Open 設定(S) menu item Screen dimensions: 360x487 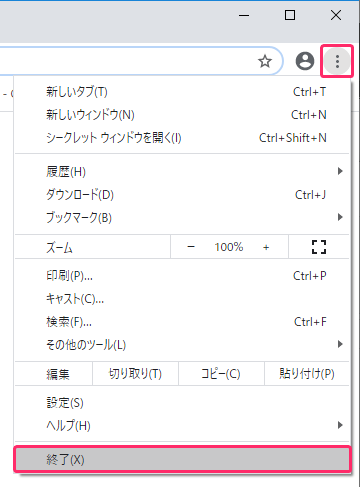click(x=182, y=403)
